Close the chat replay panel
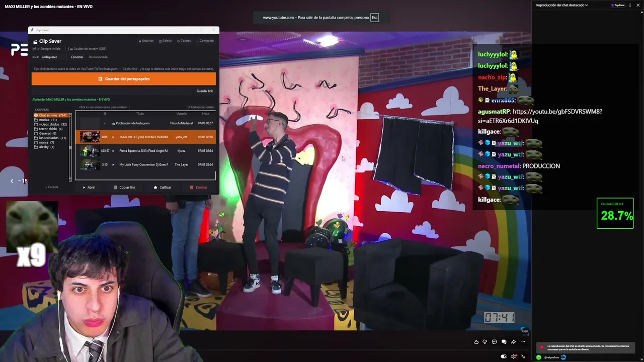 (637, 5)
